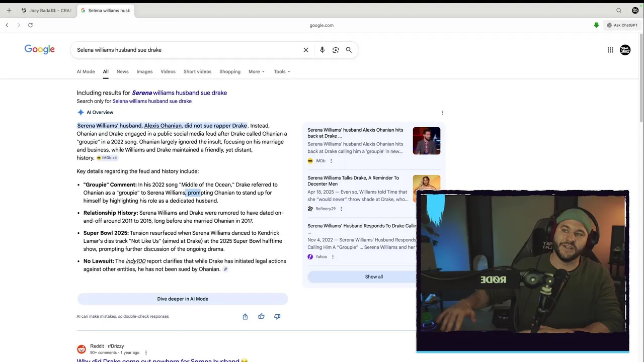Open Yahoo Husband Responds To Drake article
This screenshot has height=362, width=644.
[362, 229]
